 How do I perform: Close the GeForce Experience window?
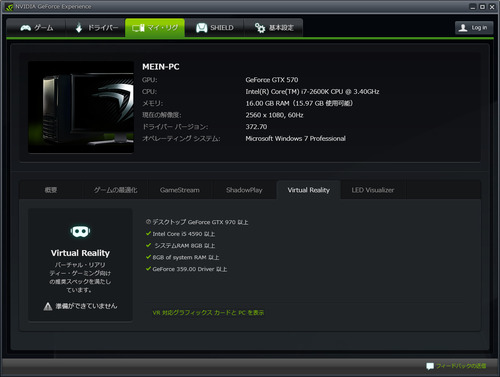tap(492, 7)
